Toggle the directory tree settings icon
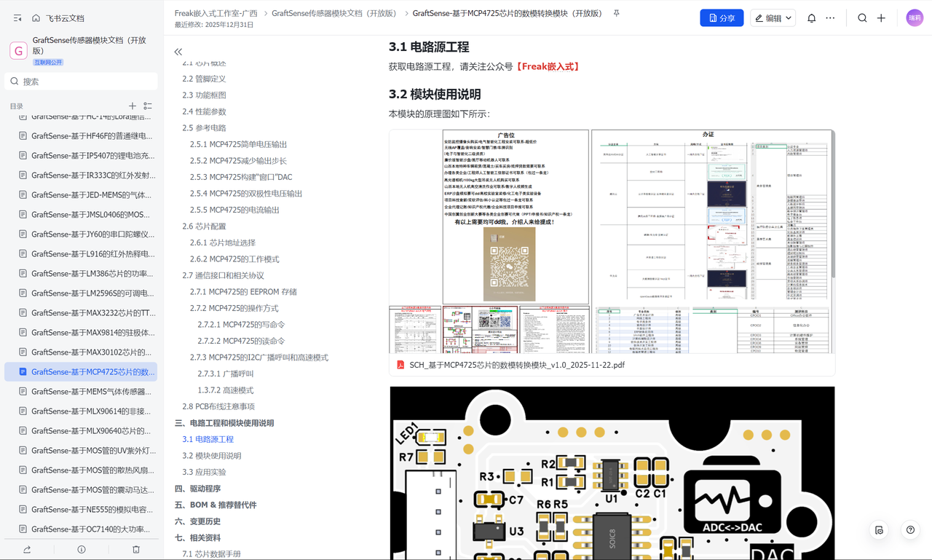Screen dimensions: 932x560 point(148,106)
